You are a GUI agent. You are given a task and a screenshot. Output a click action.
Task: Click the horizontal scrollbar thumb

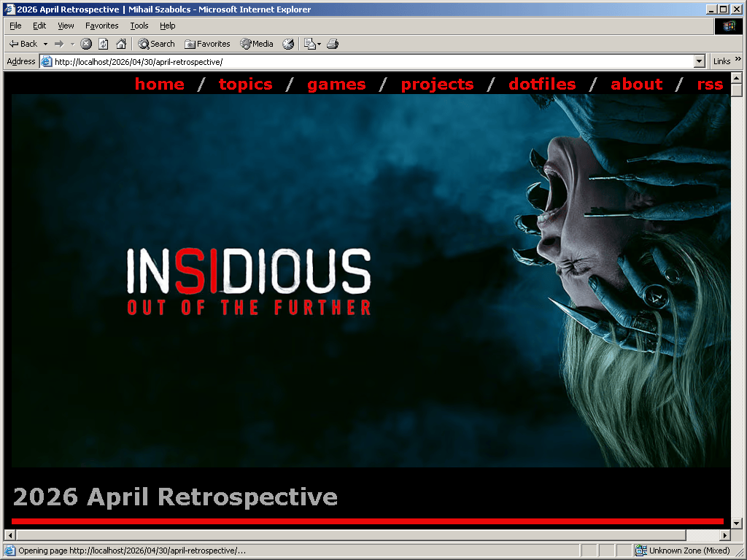[351, 534]
